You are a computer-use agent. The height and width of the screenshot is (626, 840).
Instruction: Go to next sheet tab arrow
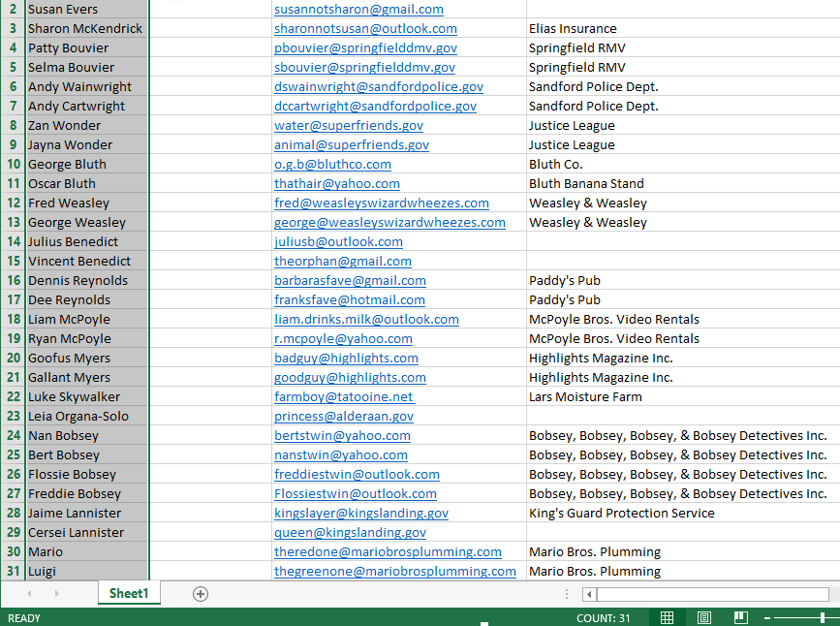[56, 593]
